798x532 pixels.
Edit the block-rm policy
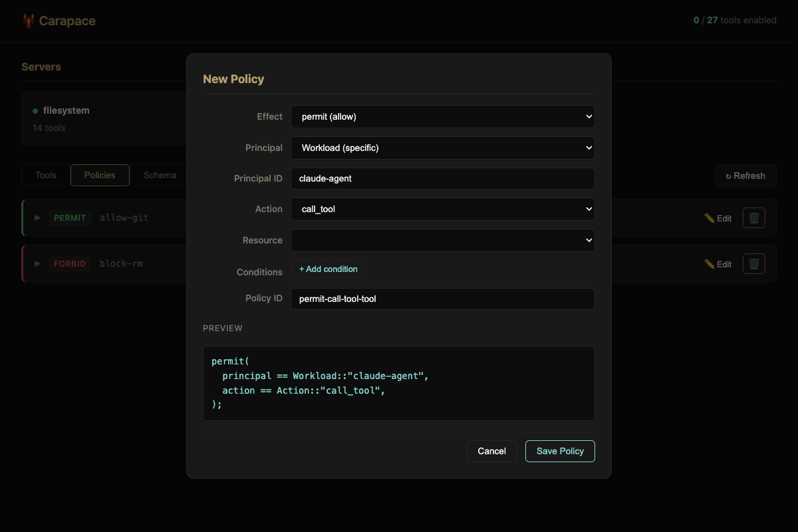tap(718, 264)
